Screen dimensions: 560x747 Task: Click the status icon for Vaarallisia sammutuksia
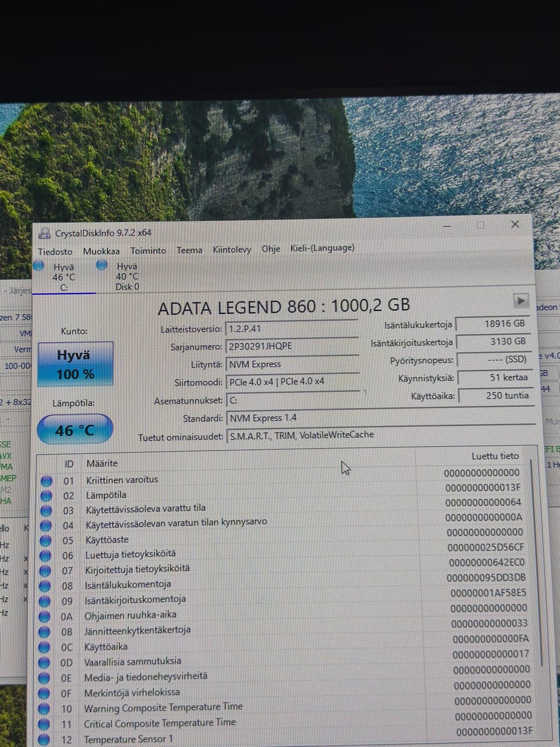[44, 662]
